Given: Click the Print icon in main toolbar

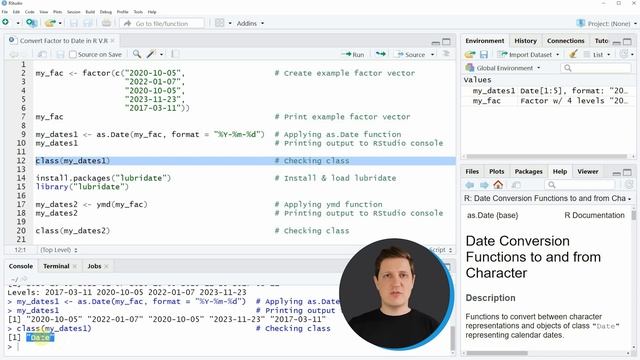Looking at the screenshot, I should coord(106,23).
